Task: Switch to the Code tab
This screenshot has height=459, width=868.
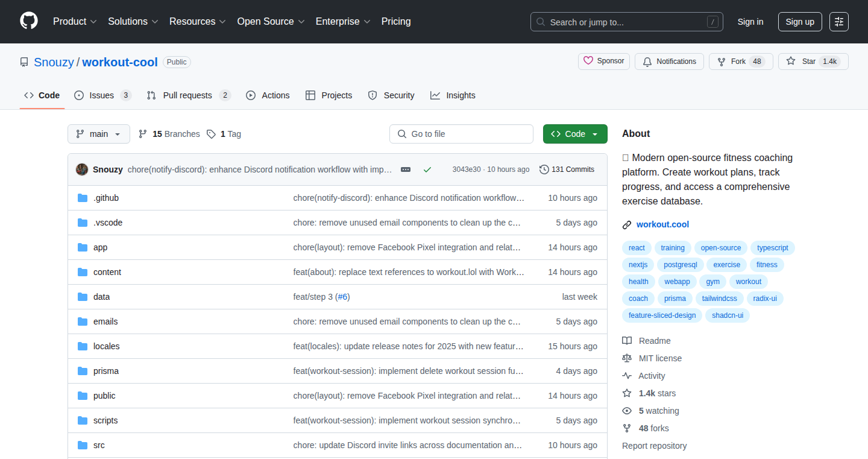Action: [42, 95]
